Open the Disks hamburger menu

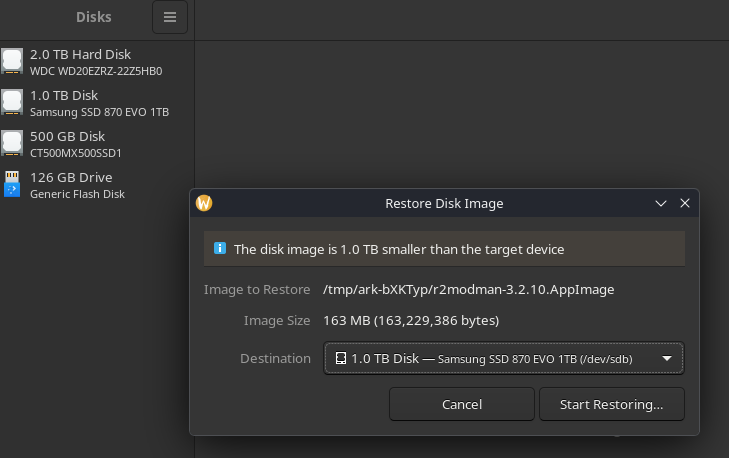pos(170,17)
